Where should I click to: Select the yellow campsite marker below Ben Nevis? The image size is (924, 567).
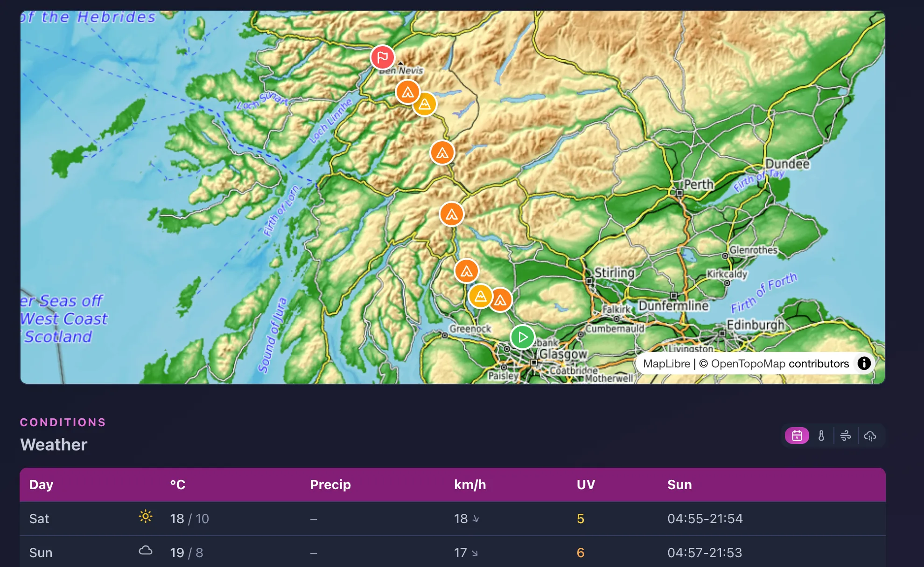(x=425, y=104)
